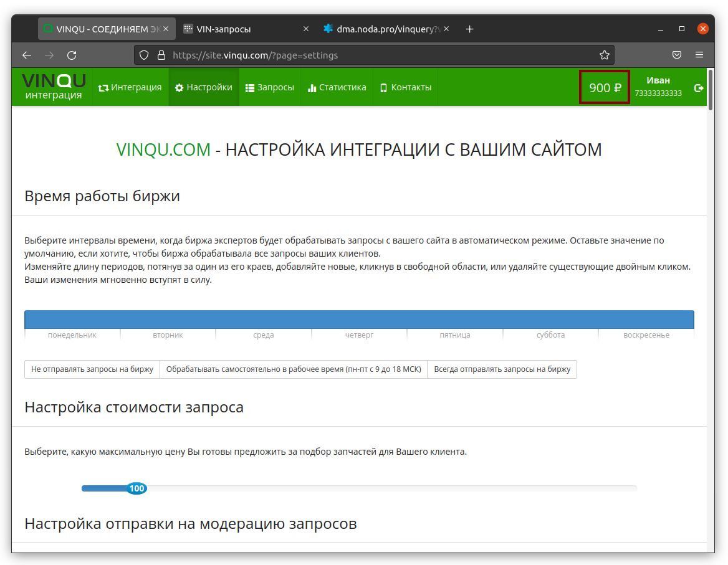This screenshot has height=565, width=728.
Task: Click the VINQU.COM heading link
Action: click(163, 150)
